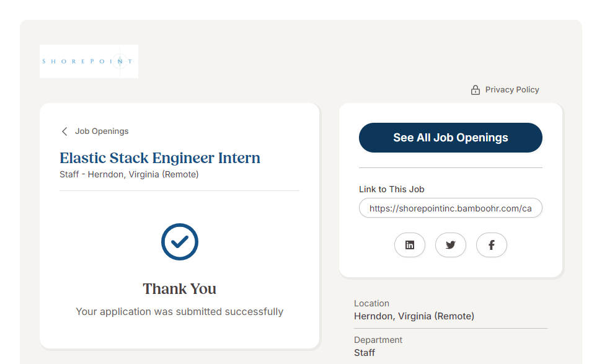Click the lock icon beside Privacy Policy
602x364 pixels.
coord(476,90)
